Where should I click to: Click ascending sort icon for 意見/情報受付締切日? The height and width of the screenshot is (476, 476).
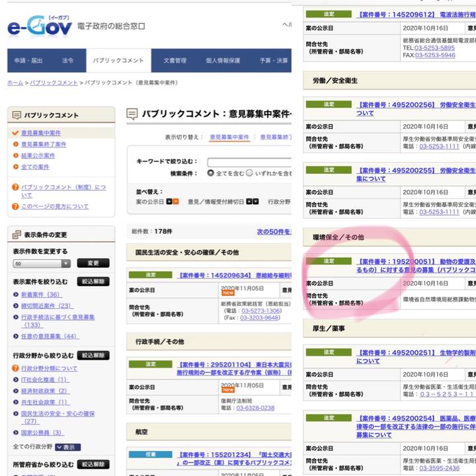(x=250, y=201)
